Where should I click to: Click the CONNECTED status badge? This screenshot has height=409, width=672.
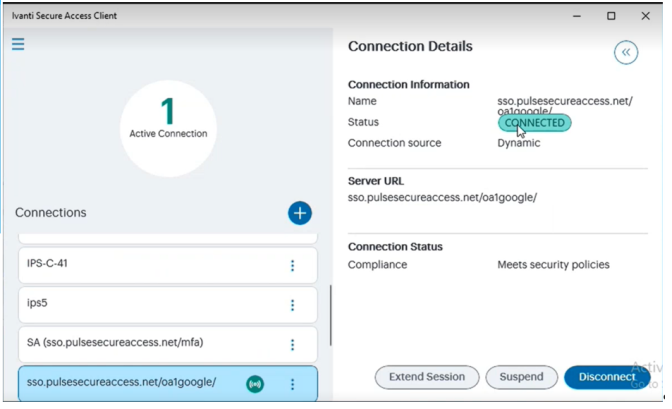point(534,123)
